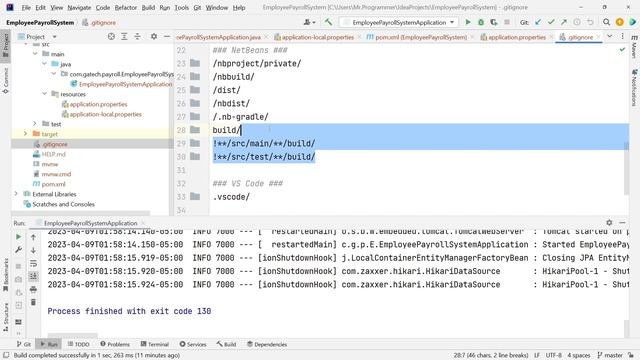Expand all in the Project panel

point(124,36)
